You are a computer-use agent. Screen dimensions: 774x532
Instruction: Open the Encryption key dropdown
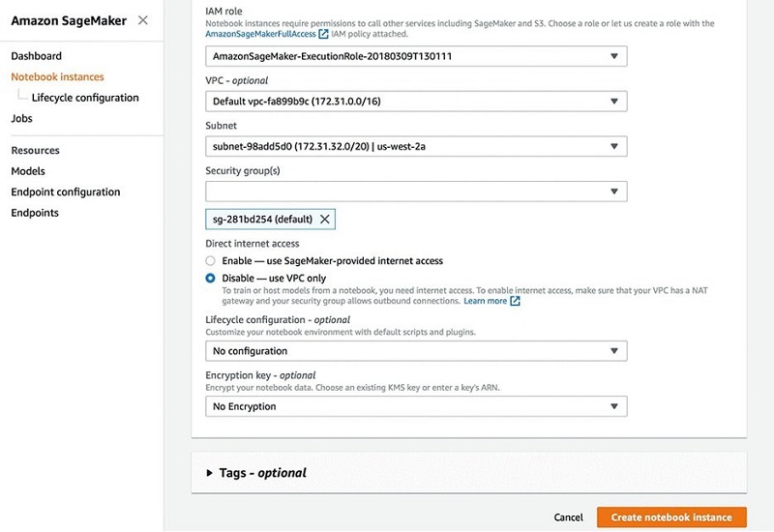pyautogui.click(x=416, y=406)
